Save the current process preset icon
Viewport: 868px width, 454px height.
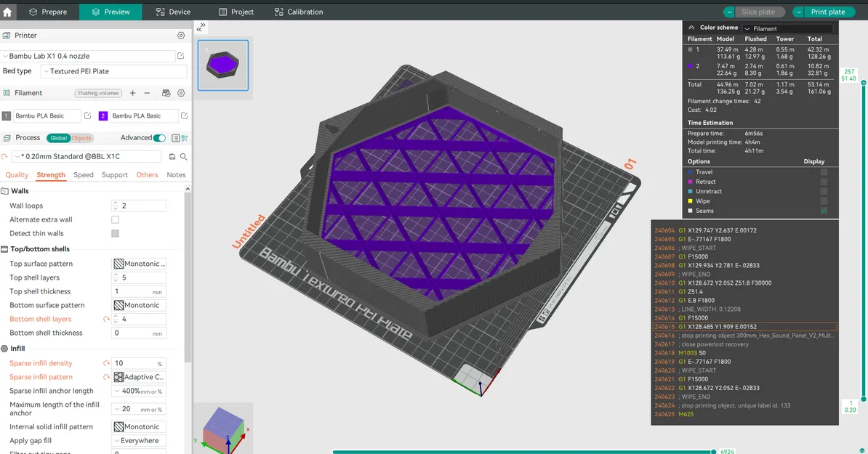172,156
